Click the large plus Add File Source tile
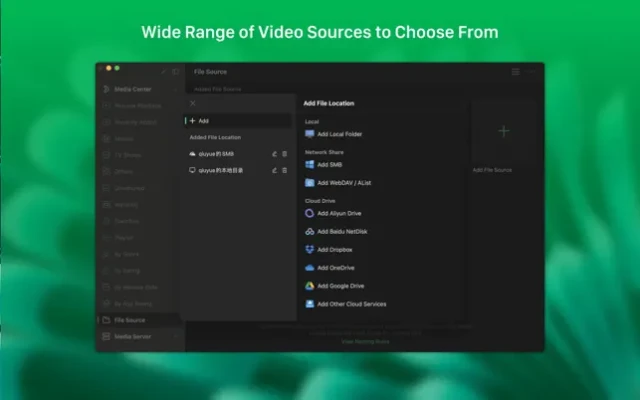 coord(503,131)
